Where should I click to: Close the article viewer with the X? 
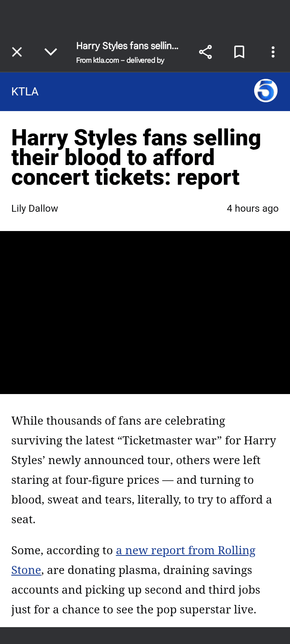point(17,52)
